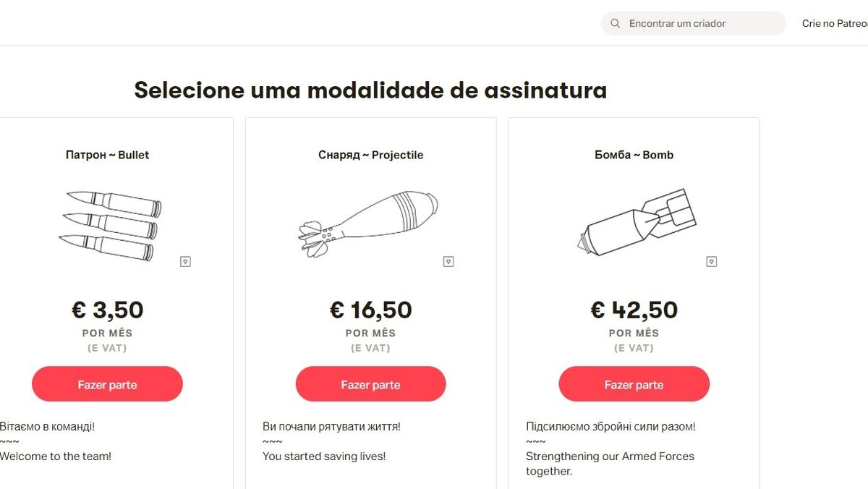The width and height of the screenshot is (868, 489).
Task: Select the 'Снаряд ~ Projectile' tier title
Action: click(370, 155)
